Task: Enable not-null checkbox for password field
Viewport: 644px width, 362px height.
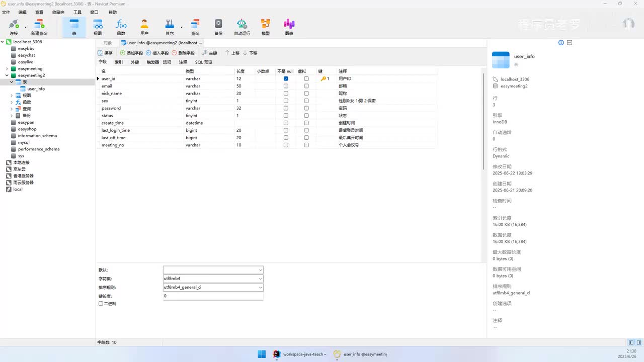Action: tap(286, 108)
